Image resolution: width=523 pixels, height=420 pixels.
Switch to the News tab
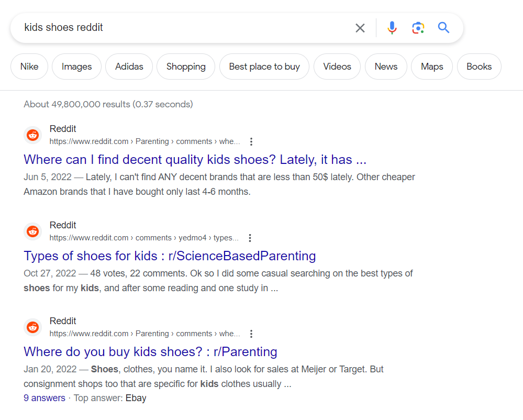[x=386, y=67]
